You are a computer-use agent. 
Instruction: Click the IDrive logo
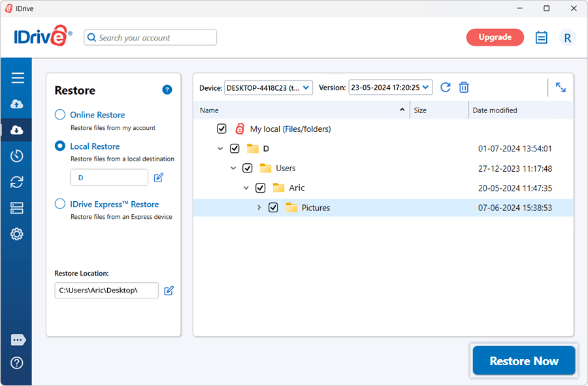tap(42, 36)
